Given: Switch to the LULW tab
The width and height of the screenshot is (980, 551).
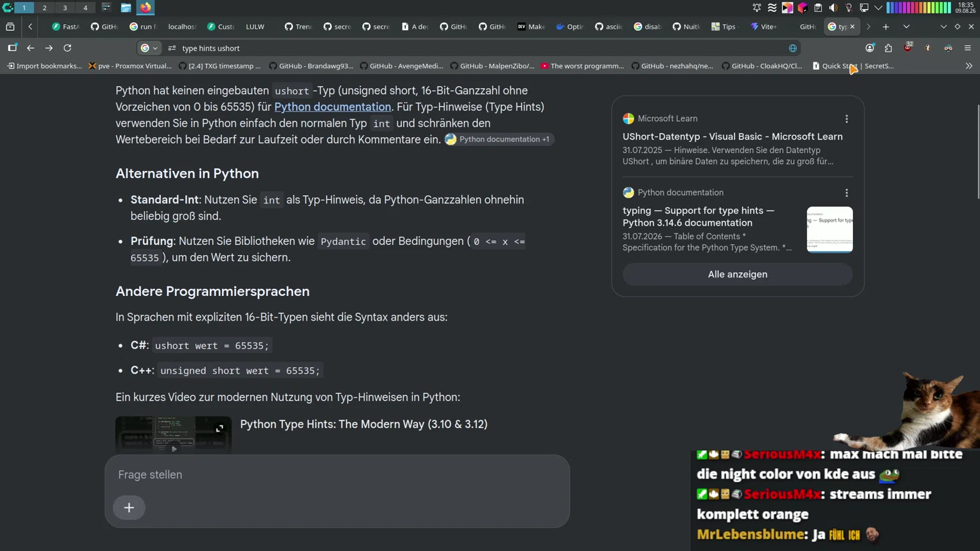Looking at the screenshot, I should [x=255, y=27].
